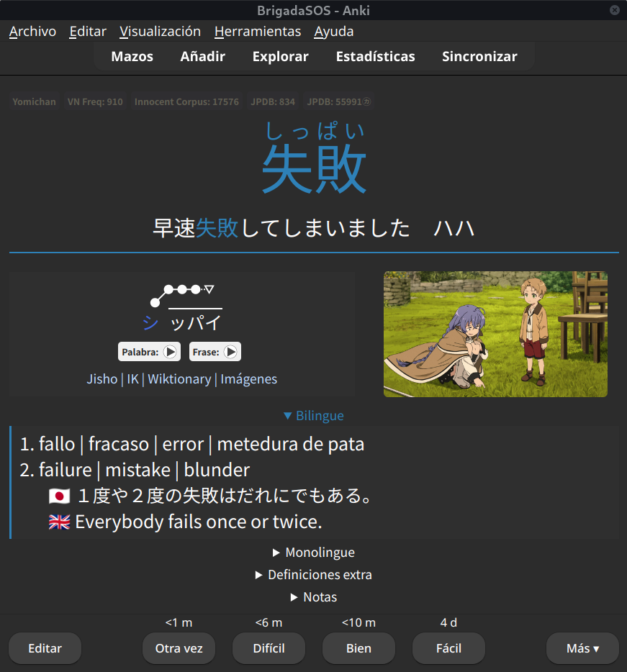The height and width of the screenshot is (672, 627).
Task: Click the Innocent Corpus frequency tag
Action: click(186, 101)
